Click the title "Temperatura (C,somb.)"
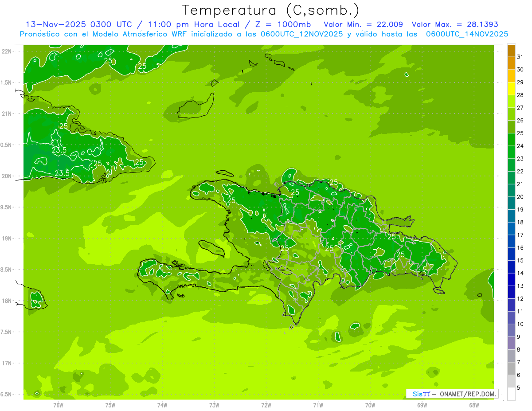This screenshot has width=532, height=411. 270,10
